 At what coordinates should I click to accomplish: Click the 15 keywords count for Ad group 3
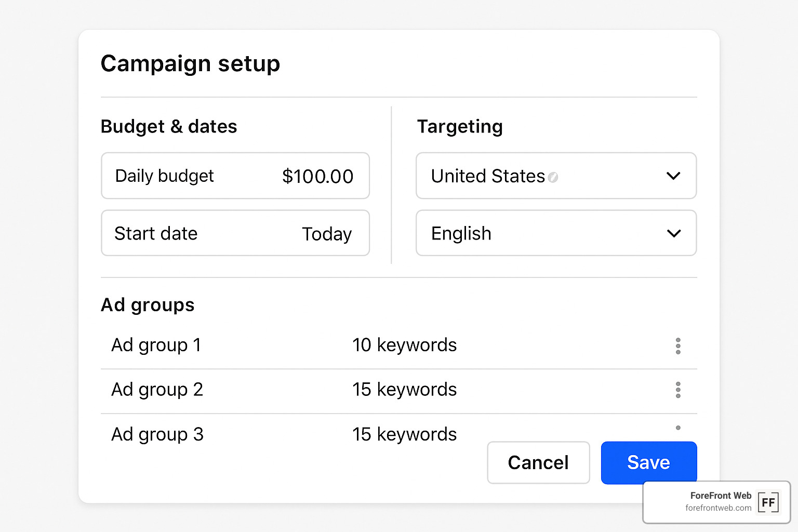click(404, 434)
